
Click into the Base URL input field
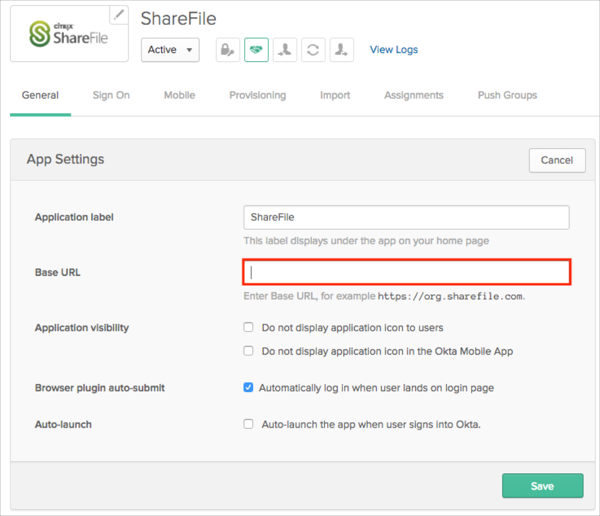(x=406, y=272)
